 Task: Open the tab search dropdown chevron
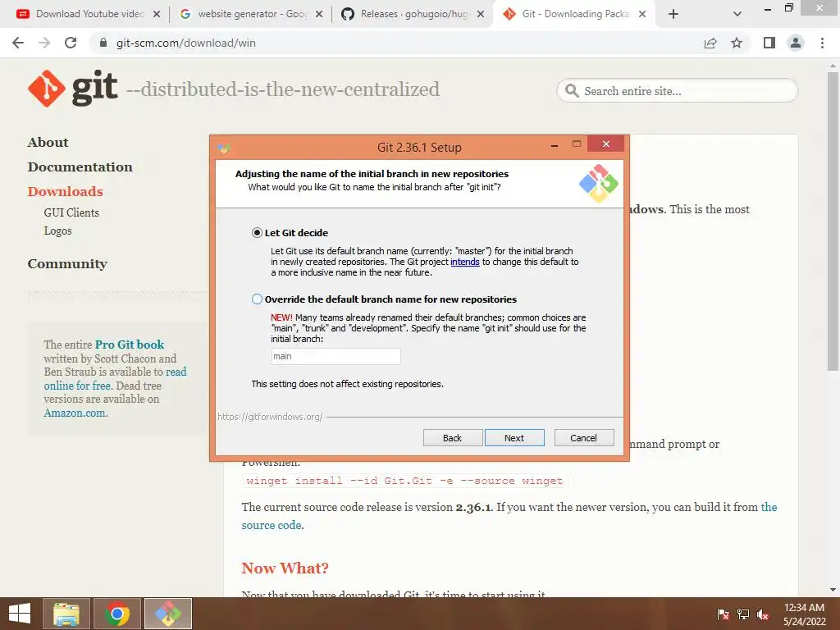click(737, 14)
